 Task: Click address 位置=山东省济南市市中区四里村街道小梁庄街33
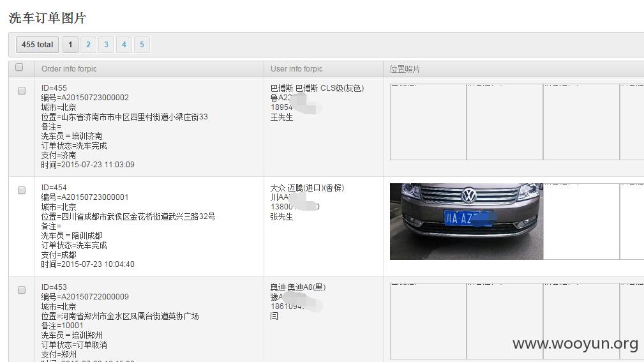(124, 117)
